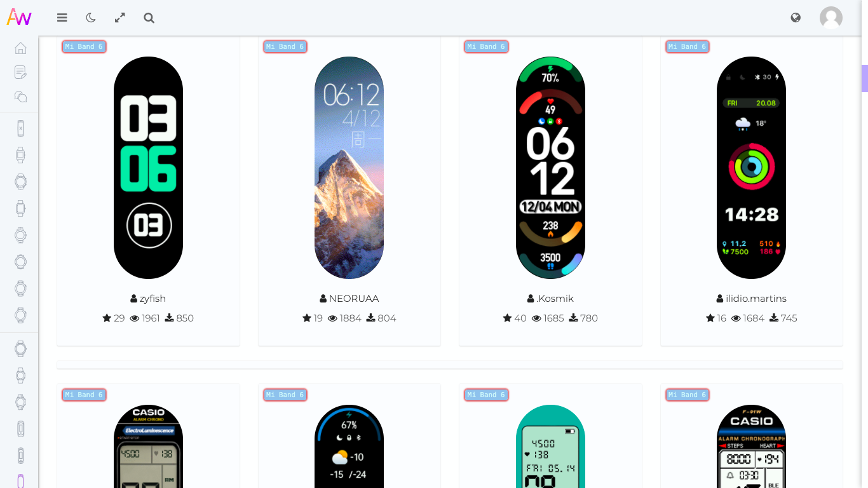
Task: Go to home via sidebar house icon
Action: (20, 48)
